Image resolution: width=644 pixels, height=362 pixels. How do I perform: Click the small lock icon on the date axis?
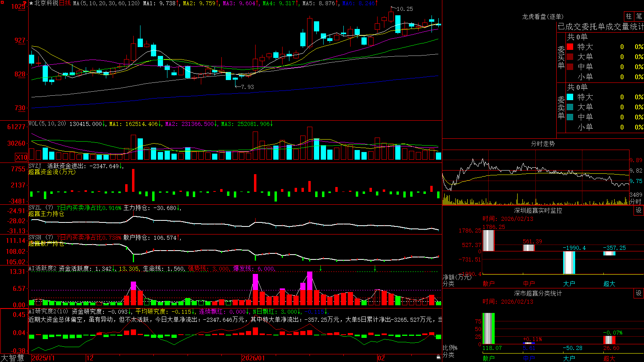coord(439,357)
